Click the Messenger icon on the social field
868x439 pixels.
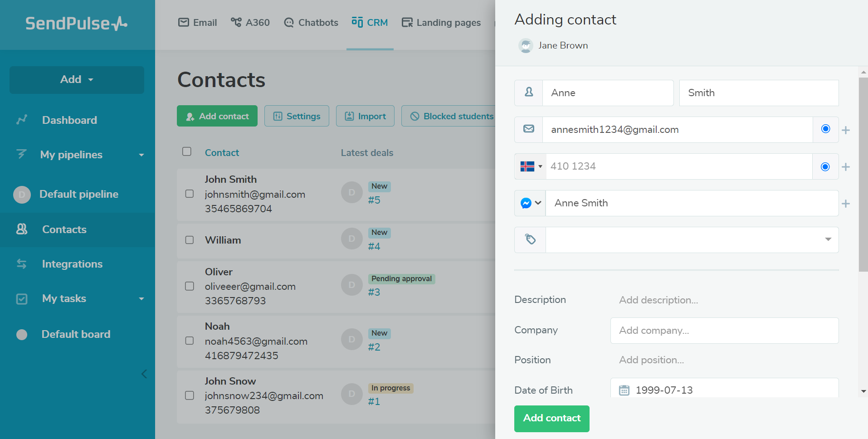(x=526, y=203)
